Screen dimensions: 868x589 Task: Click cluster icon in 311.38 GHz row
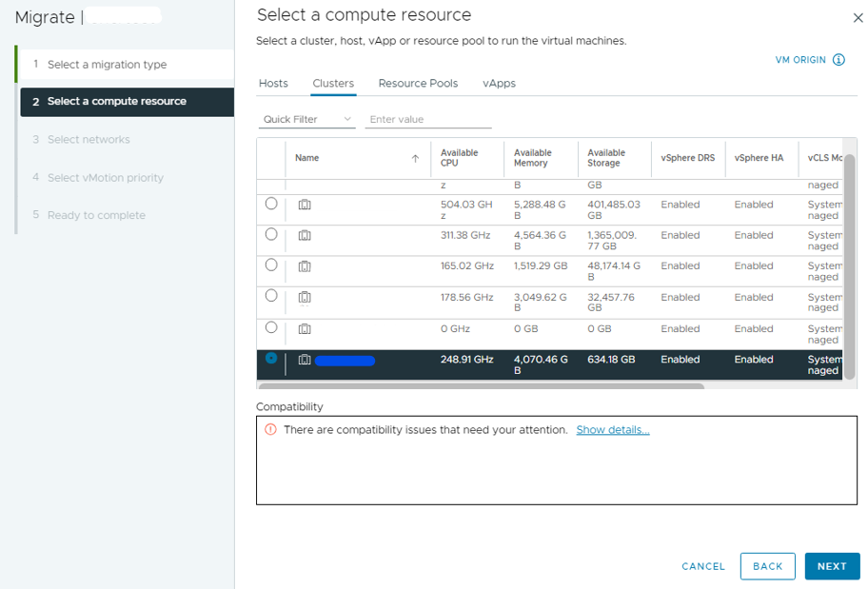click(x=305, y=235)
